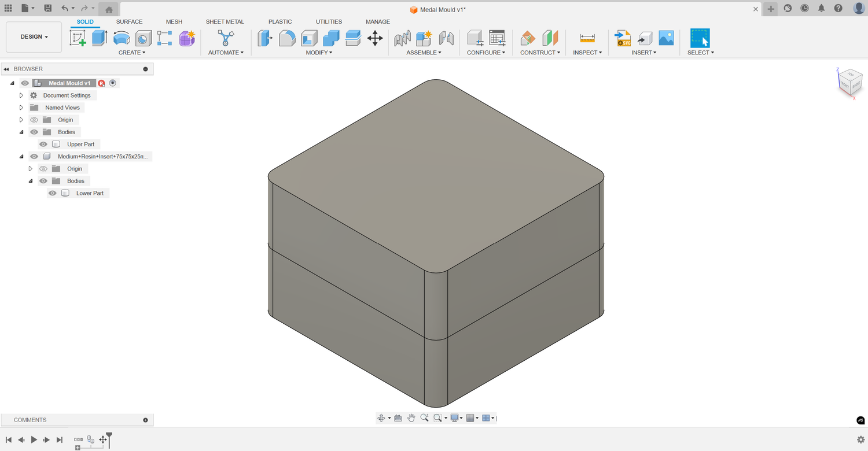The image size is (868, 451).
Task: Select the Create Sketch tool
Action: coord(78,38)
